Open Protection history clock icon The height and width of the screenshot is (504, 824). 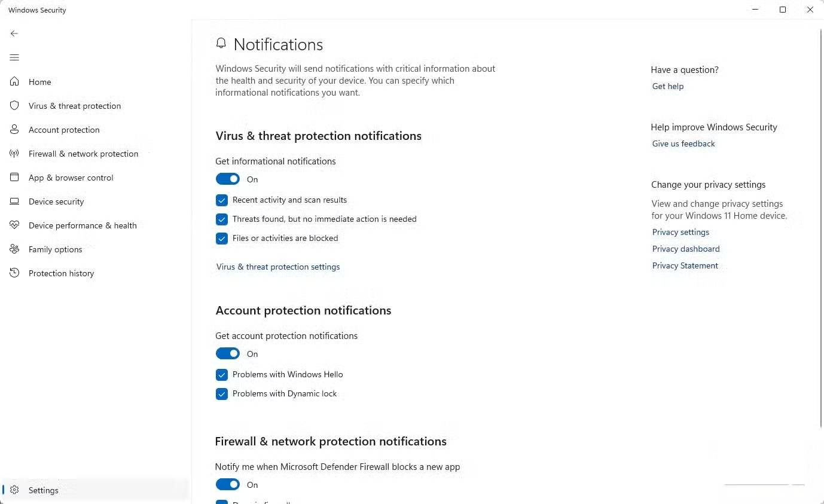tap(14, 273)
